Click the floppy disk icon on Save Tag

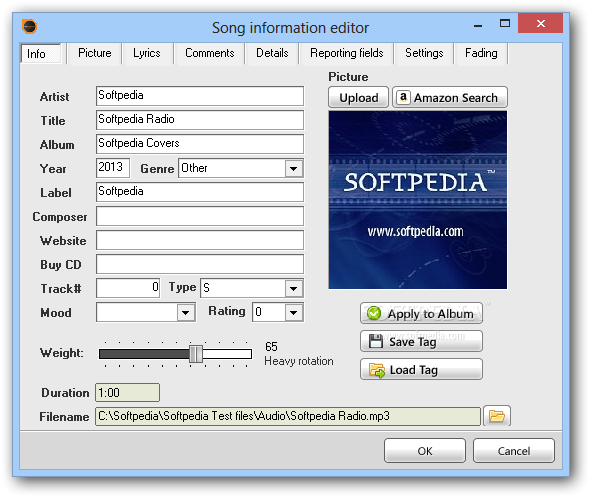point(376,341)
